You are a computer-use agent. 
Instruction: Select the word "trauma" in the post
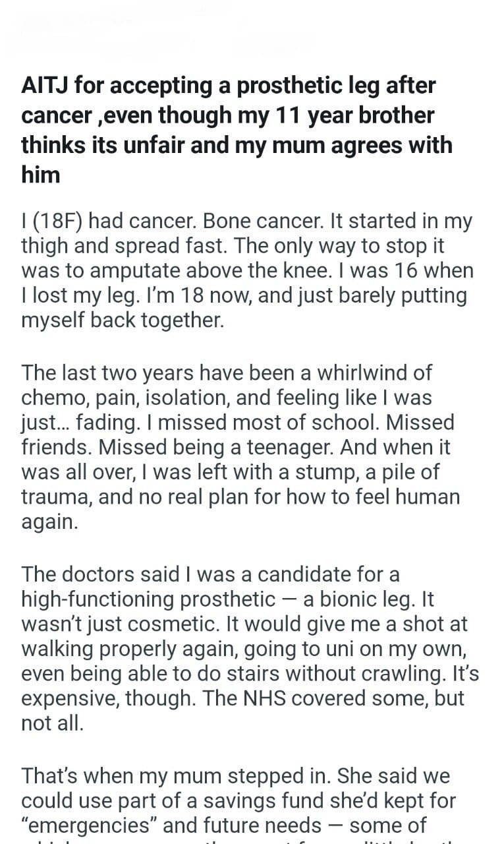click(x=57, y=497)
